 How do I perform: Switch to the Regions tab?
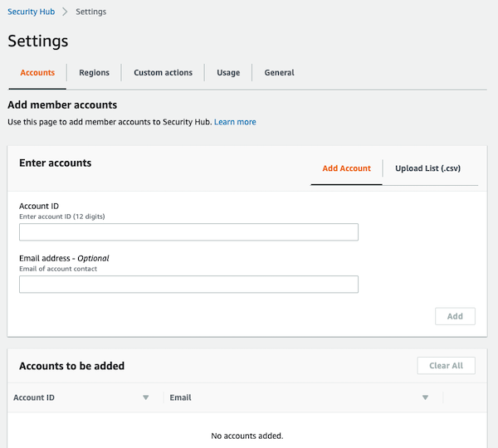(x=94, y=73)
